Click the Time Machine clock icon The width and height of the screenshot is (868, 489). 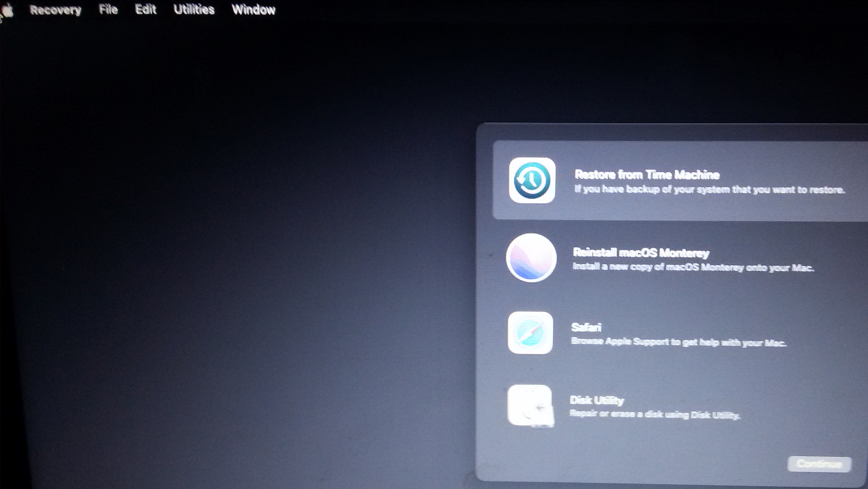pos(532,181)
